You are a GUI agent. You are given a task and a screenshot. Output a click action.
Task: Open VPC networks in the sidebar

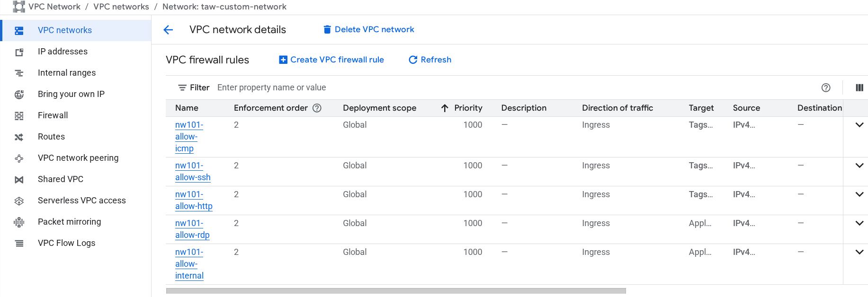tap(76, 30)
